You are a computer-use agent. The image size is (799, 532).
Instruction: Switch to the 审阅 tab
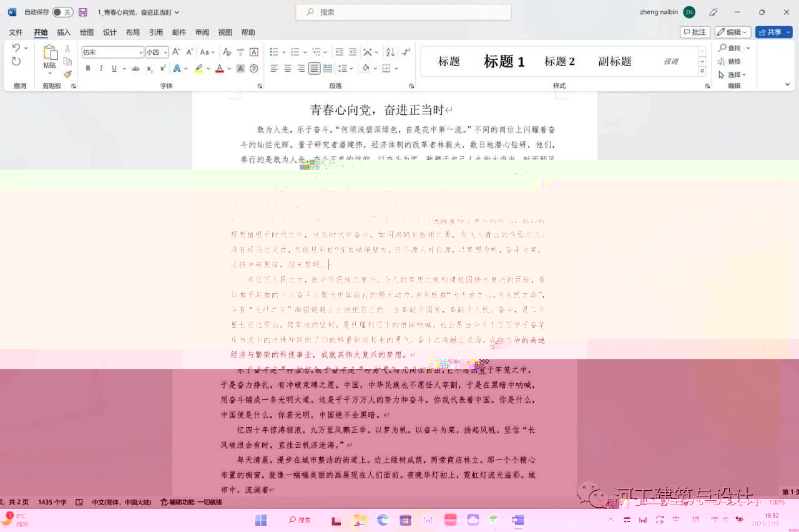tap(202, 32)
